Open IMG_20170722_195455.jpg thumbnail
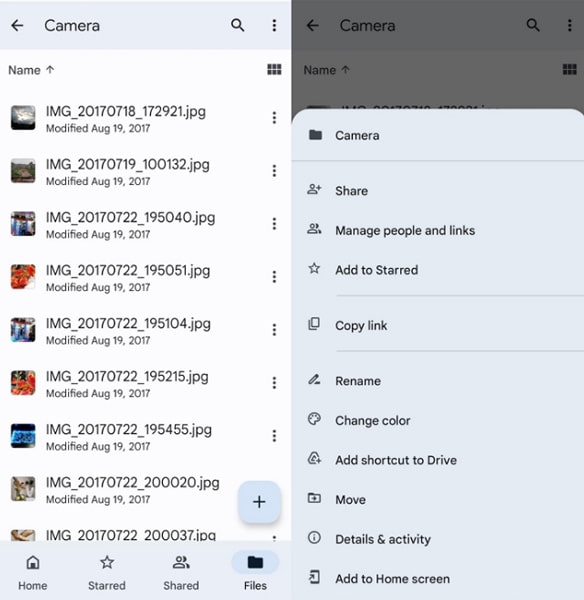The image size is (584, 600). (x=23, y=435)
